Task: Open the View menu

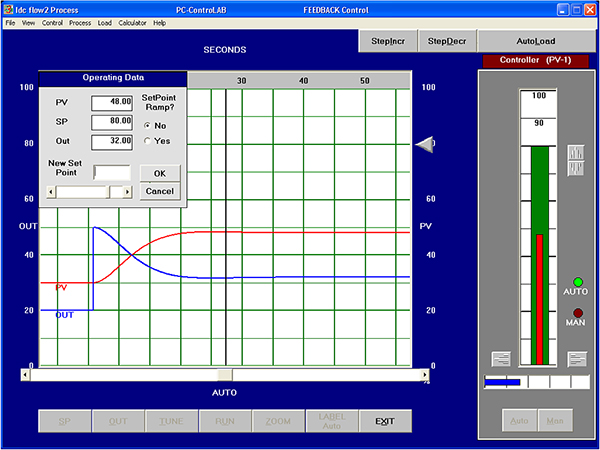Action: click(28, 23)
